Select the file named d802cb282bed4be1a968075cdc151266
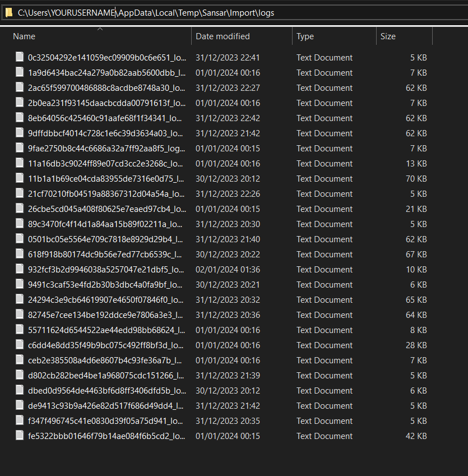The width and height of the screenshot is (468, 476). coord(106,376)
